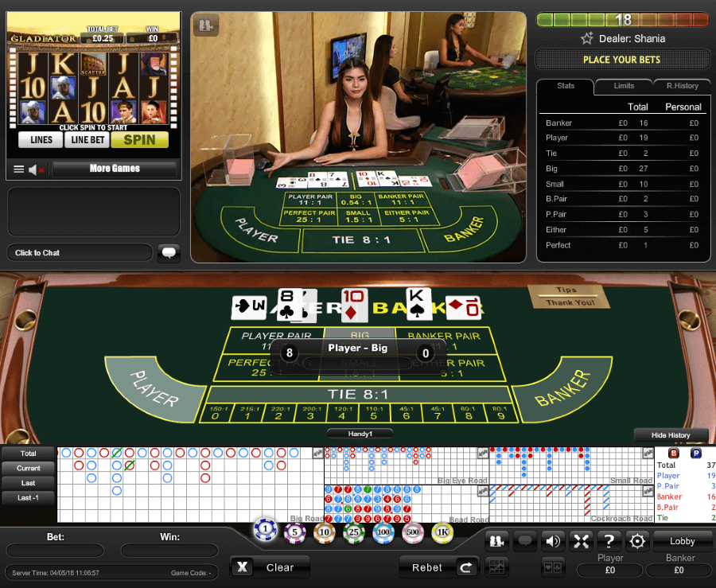This screenshot has height=588, width=716.
Task: Select the 100 value blue chip
Action: (x=383, y=532)
